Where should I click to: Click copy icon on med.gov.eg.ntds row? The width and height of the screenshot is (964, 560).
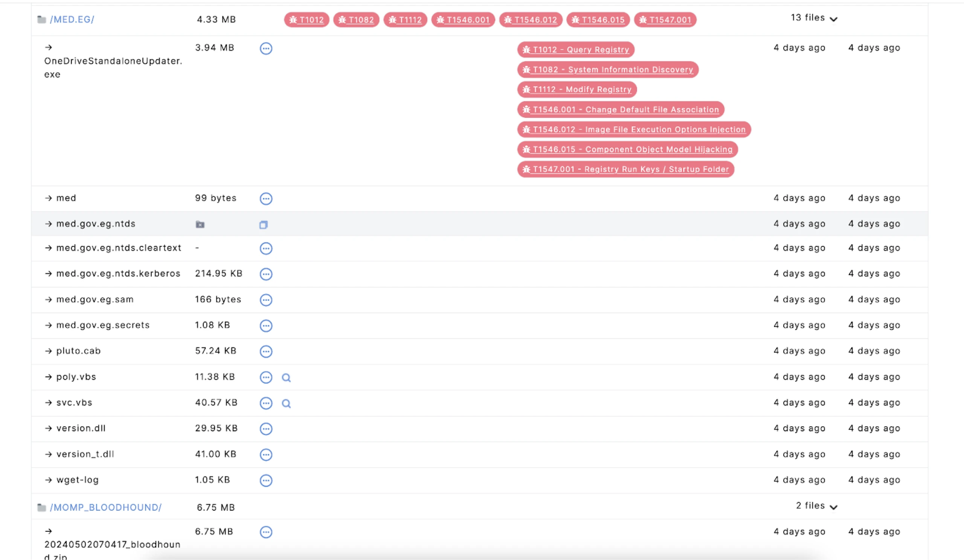[263, 225]
